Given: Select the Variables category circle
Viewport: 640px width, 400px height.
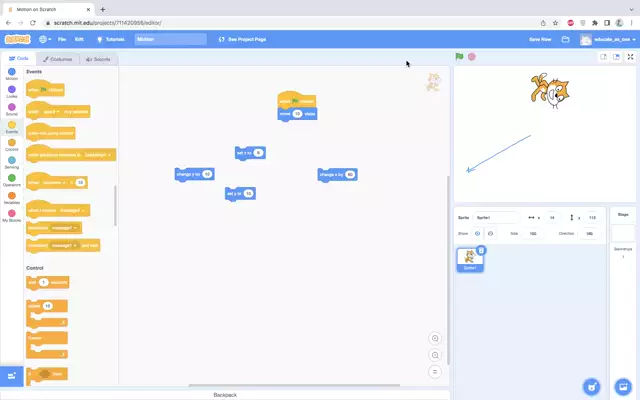Looking at the screenshot, I should [12, 196].
